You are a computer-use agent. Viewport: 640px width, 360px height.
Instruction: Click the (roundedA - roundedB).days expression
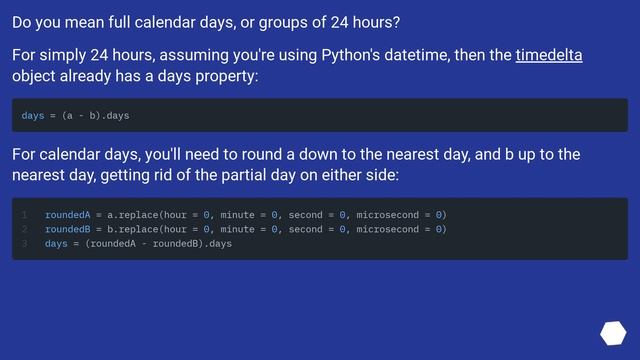click(x=158, y=244)
